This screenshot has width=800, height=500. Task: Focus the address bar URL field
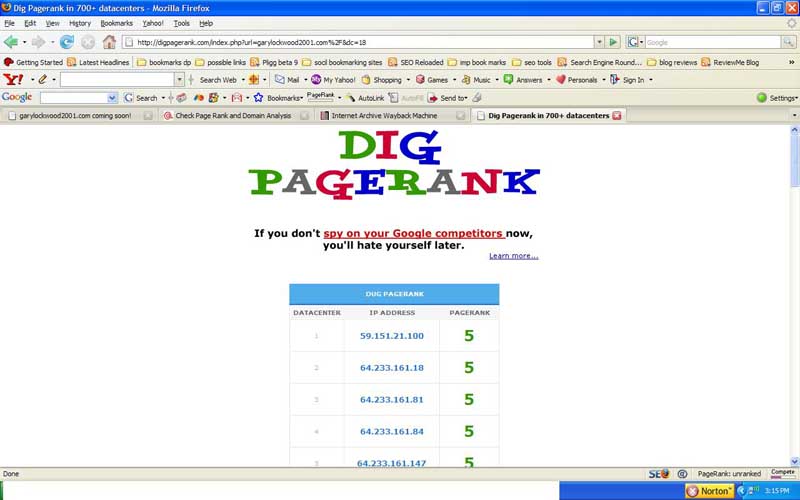click(x=357, y=42)
